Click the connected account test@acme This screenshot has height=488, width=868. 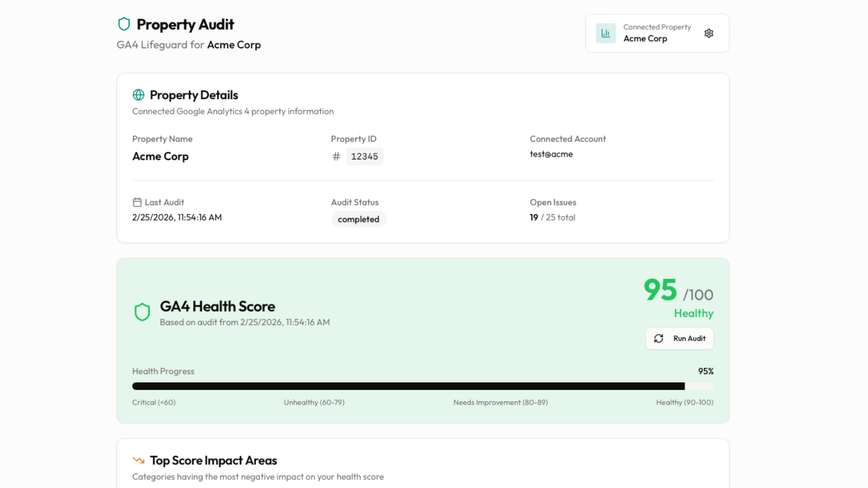(551, 154)
